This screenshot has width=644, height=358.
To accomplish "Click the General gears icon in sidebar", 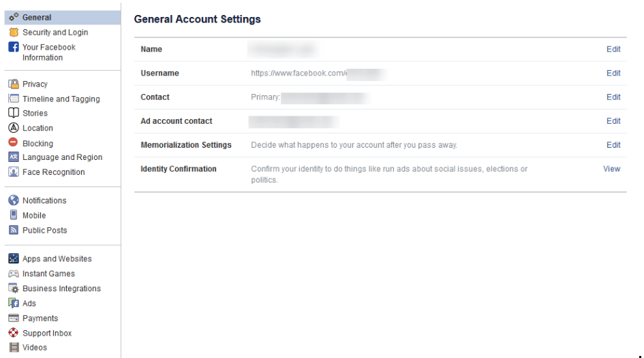I will pos(14,17).
